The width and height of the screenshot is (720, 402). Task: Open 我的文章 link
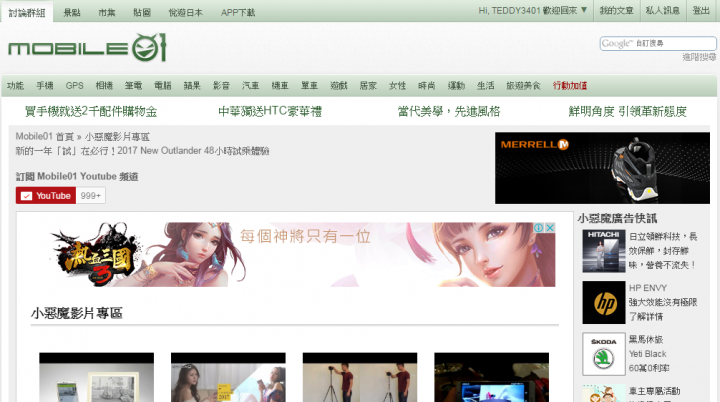[x=616, y=10]
